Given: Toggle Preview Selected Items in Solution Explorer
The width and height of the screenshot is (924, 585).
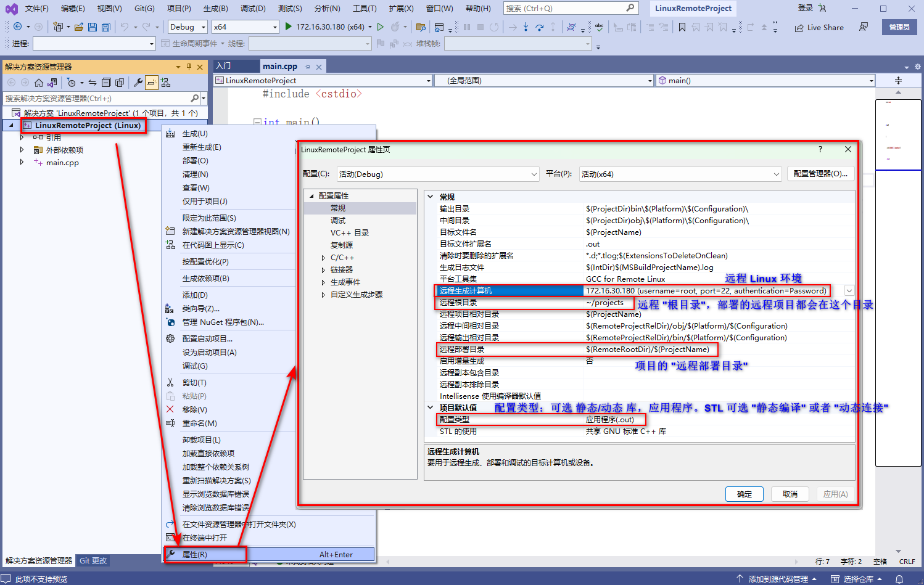Looking at the screenshot, I should tap(152, 83).
